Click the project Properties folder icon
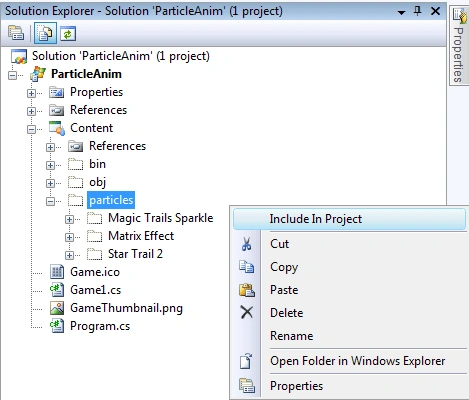 [x=57, y=92]
